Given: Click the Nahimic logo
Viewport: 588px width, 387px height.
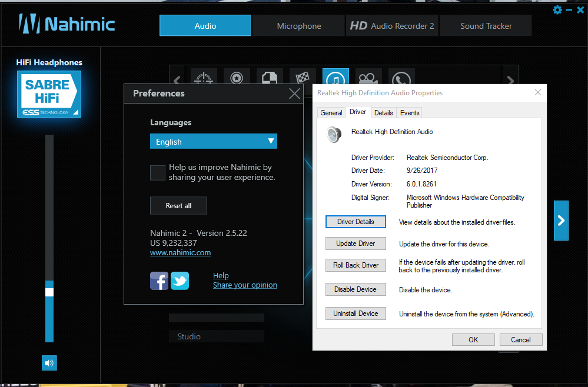Looking at the screenshot, I should pos(67,24).
